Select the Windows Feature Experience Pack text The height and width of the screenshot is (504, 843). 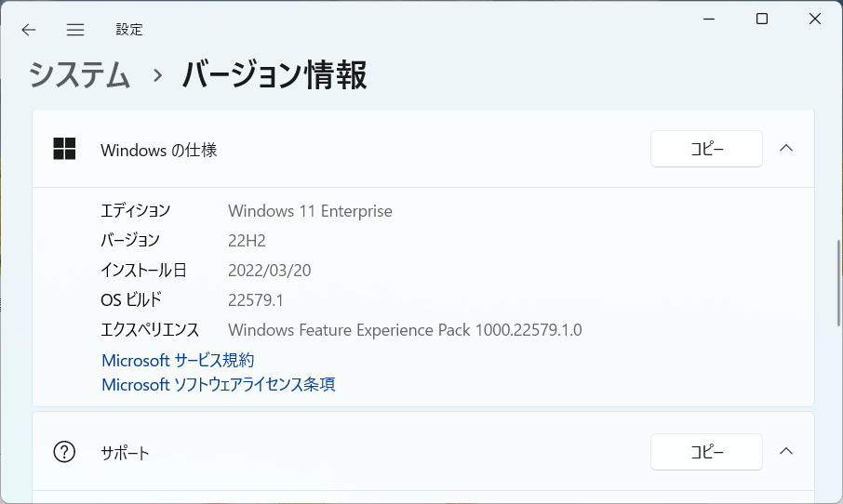(x=405, y=329)
